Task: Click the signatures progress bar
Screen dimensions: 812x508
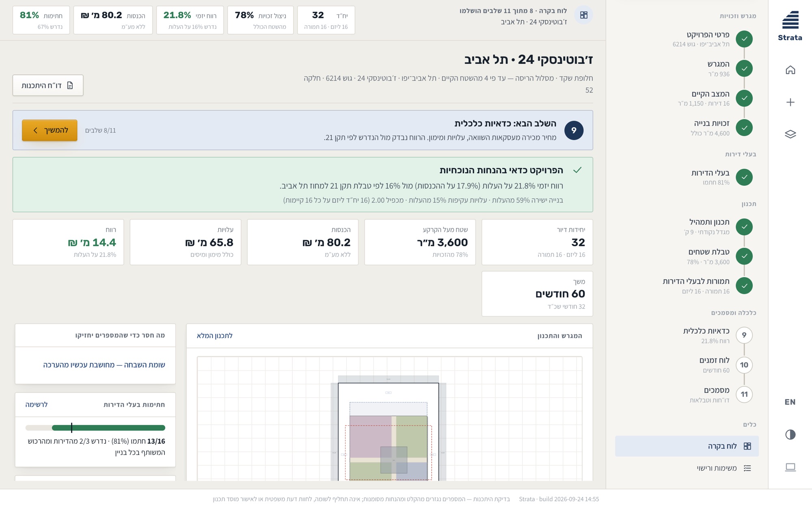Action: click(95, 428)
